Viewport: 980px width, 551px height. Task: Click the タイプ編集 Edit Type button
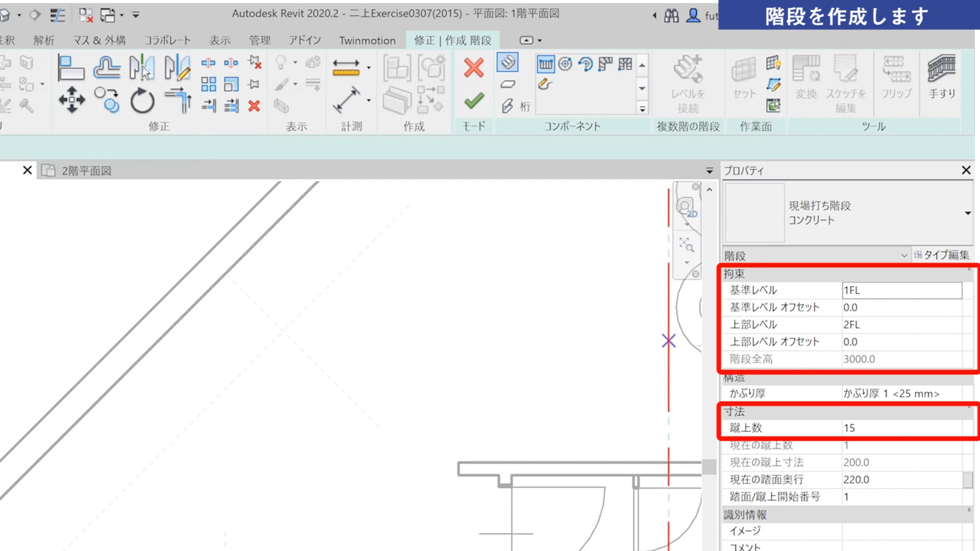[x=942, y=255]
